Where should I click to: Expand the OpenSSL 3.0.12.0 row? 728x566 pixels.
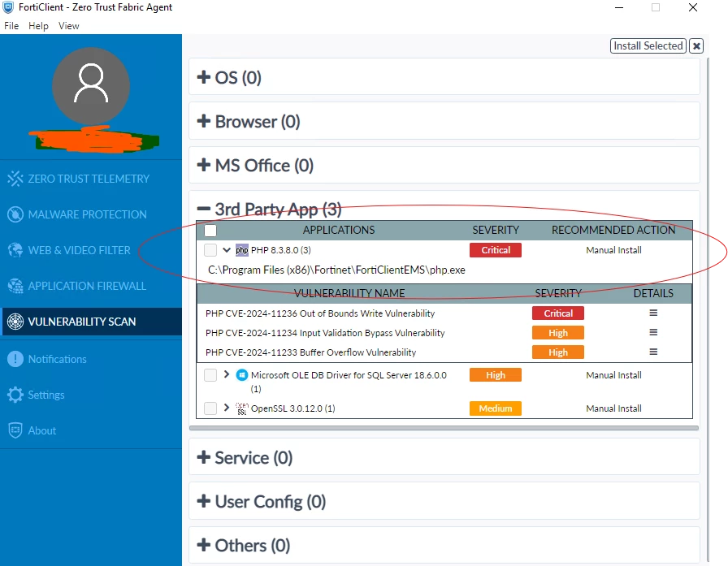pyautogui.click(x=227, y=408)
